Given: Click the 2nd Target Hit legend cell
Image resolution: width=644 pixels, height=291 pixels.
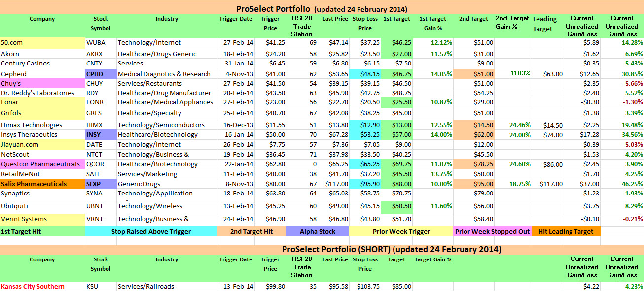Looking at the screenshot, I should coord(251,231).
